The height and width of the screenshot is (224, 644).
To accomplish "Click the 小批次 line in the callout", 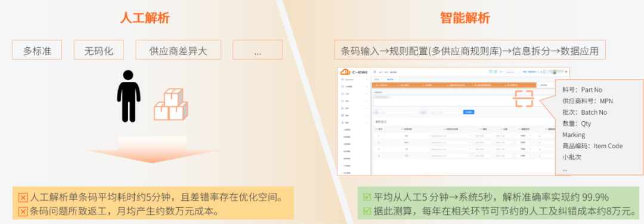I will coord(571,157).
